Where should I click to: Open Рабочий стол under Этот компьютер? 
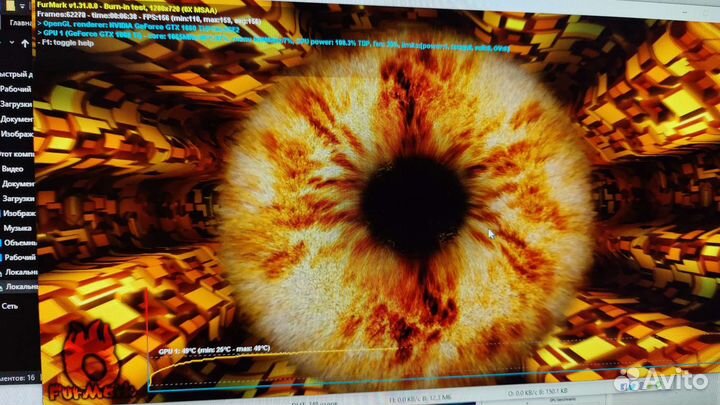(20, 257)
